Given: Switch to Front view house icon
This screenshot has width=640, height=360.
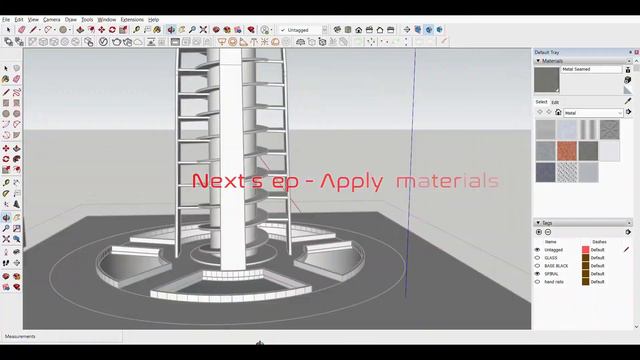Looking at the screenshot, I should point(358,30).
